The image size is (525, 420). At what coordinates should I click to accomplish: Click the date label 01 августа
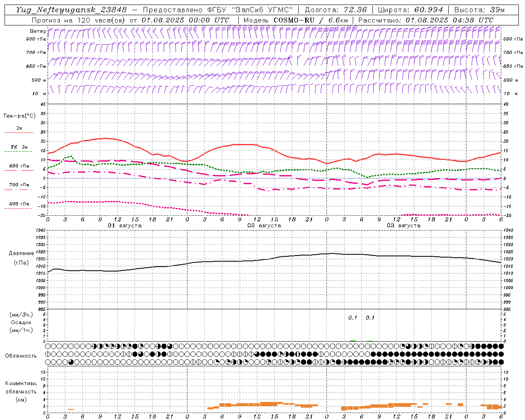click(x=125, y=226)
